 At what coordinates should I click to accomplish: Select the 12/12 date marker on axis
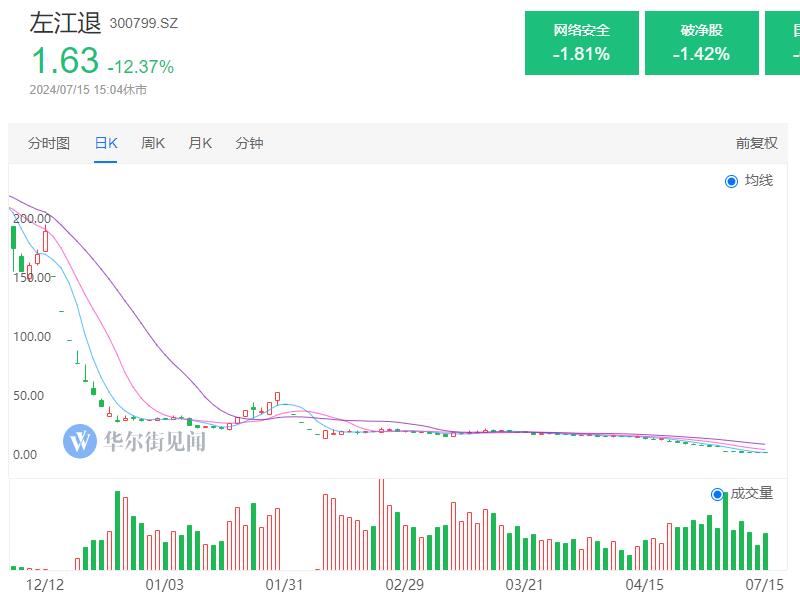tap(43, 583)
